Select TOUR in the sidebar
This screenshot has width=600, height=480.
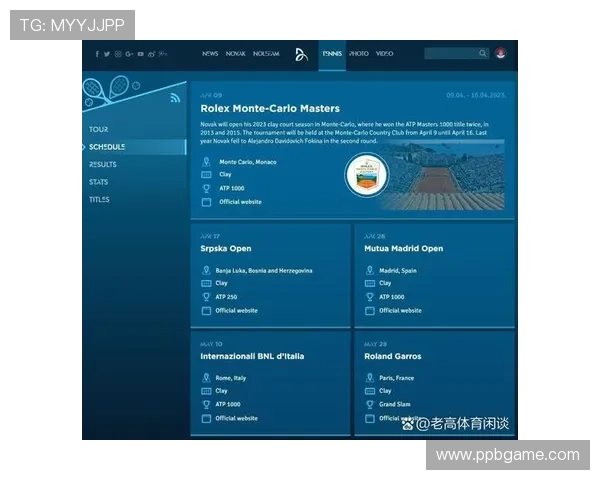click(x=98, y=129)
